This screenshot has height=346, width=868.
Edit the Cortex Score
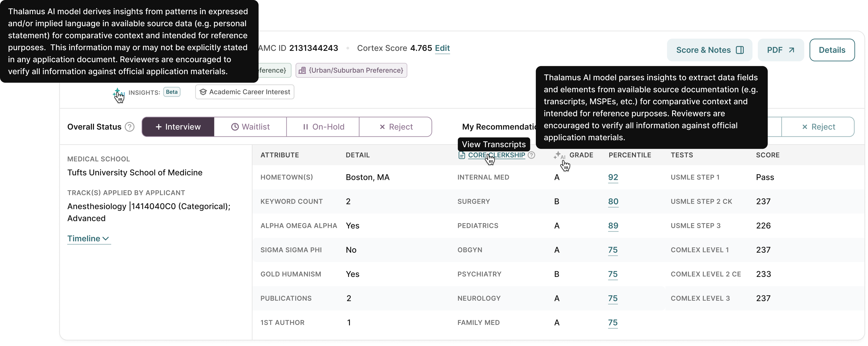442,48
